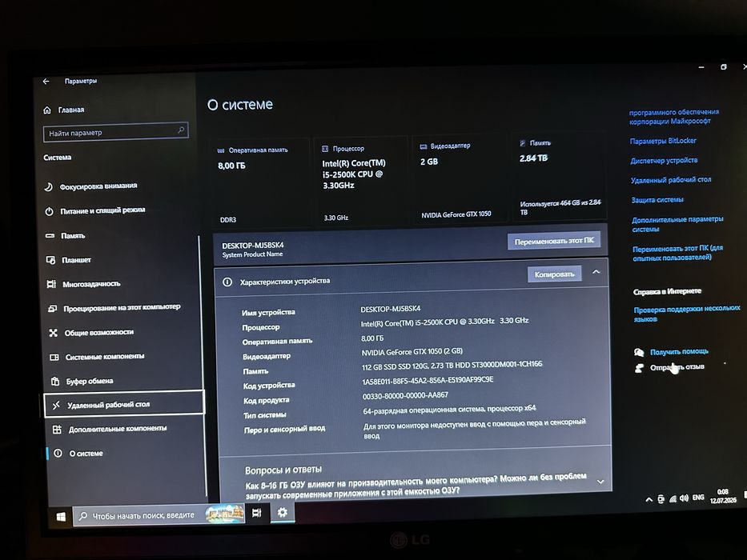Click the volume icon in tray
Screen dimensions: 747x560
pos(684,498)
